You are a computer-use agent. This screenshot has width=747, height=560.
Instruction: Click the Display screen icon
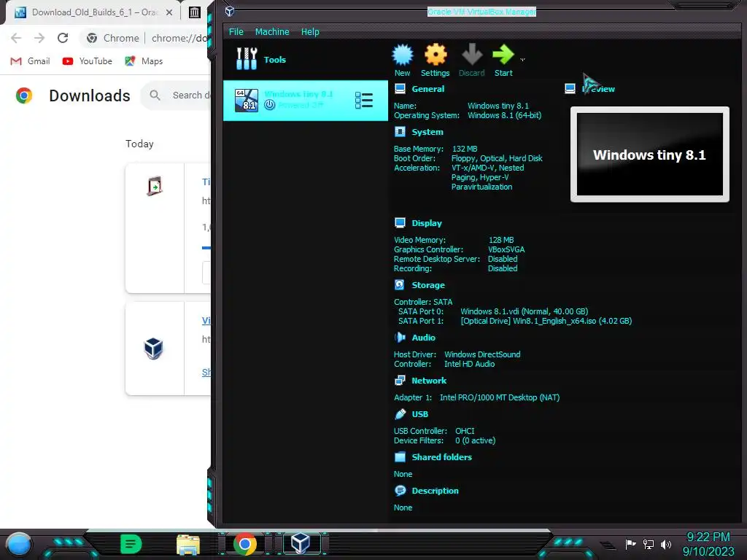400,223
